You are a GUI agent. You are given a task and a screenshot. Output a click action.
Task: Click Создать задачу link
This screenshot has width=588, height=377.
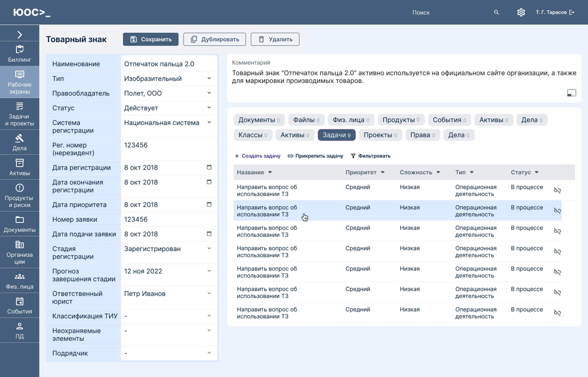click(x=258, y=156)
